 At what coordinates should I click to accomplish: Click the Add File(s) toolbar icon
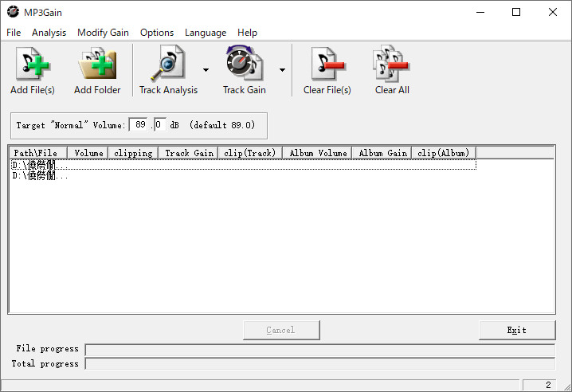coord(33,70)
